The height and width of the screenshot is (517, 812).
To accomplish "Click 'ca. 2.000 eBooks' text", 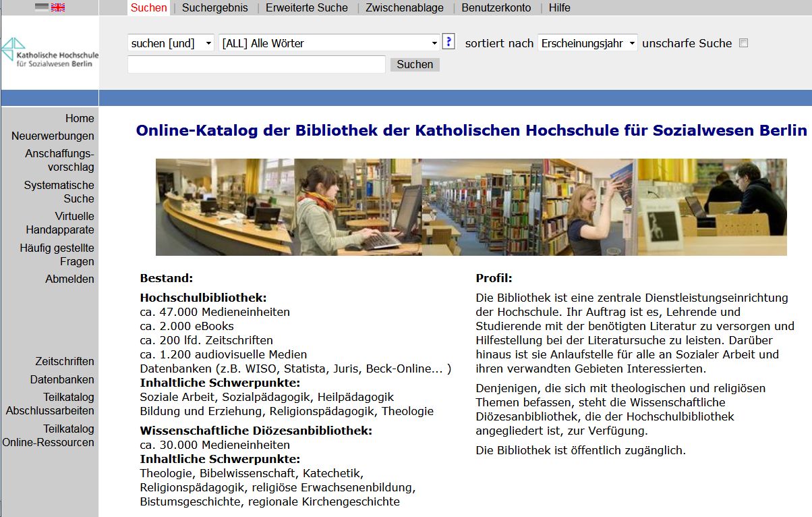I will 187,327.
